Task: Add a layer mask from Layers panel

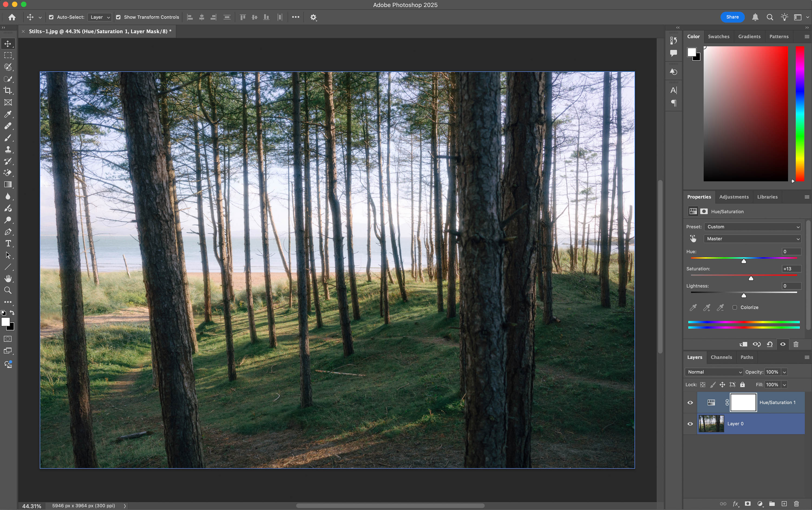Action: [748, 503]
